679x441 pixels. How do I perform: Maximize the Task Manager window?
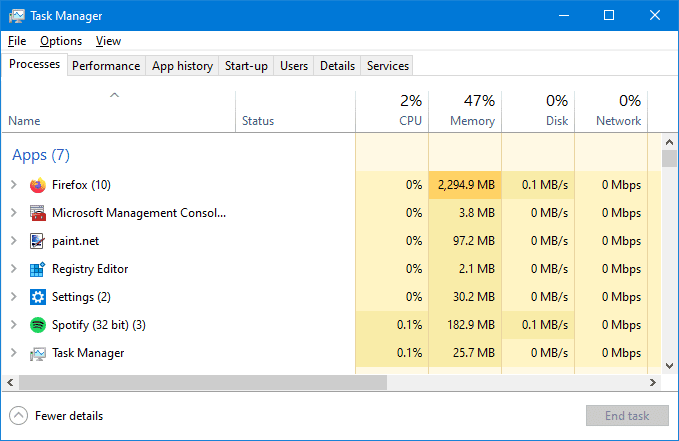point(609,15)
